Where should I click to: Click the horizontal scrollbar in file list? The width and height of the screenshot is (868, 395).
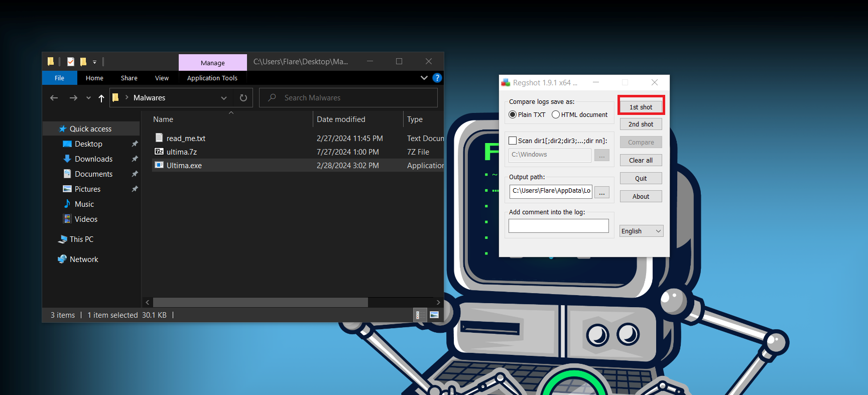(261, 302)
